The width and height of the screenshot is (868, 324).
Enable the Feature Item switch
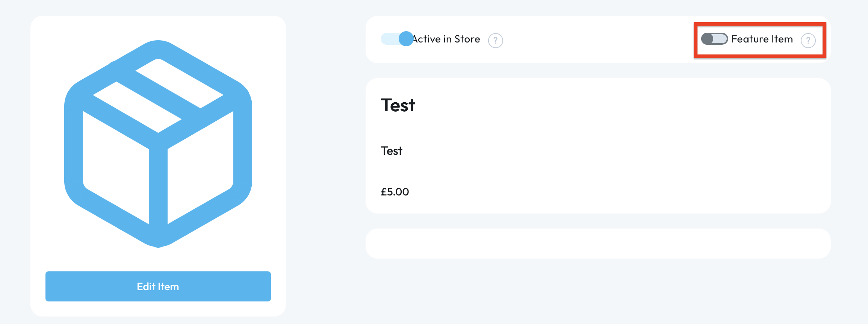point(714,39)
